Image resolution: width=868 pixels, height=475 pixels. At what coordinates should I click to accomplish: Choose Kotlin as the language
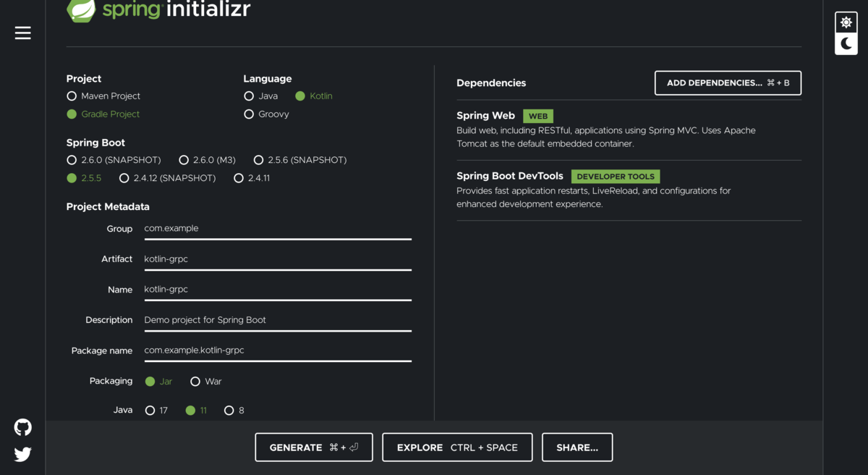point(314,96)
